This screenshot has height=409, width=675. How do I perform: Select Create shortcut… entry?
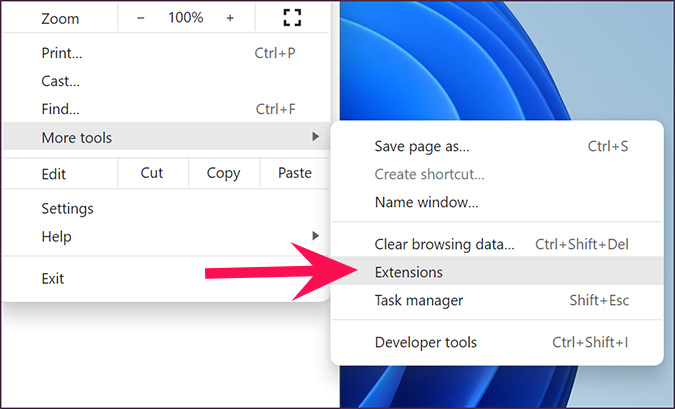pyautogui.click(x=497, y=174)
